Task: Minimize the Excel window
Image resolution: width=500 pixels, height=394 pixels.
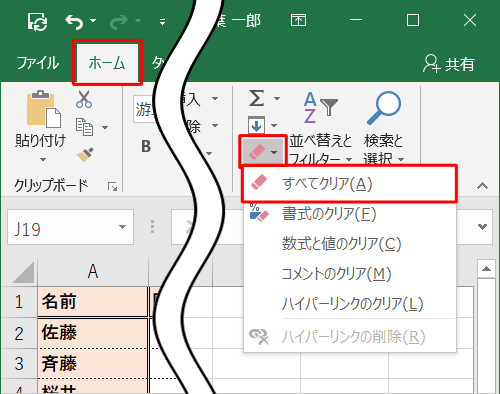Action: point(356,20)
